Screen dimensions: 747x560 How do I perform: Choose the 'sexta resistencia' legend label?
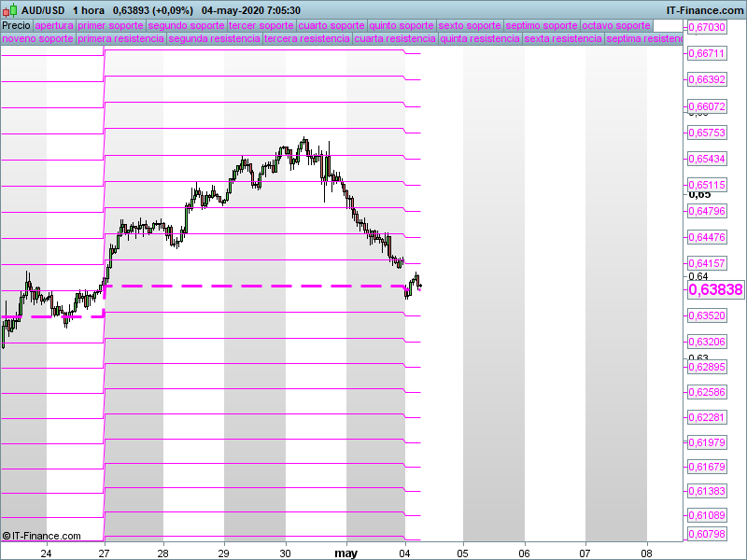tap(562, 39)
